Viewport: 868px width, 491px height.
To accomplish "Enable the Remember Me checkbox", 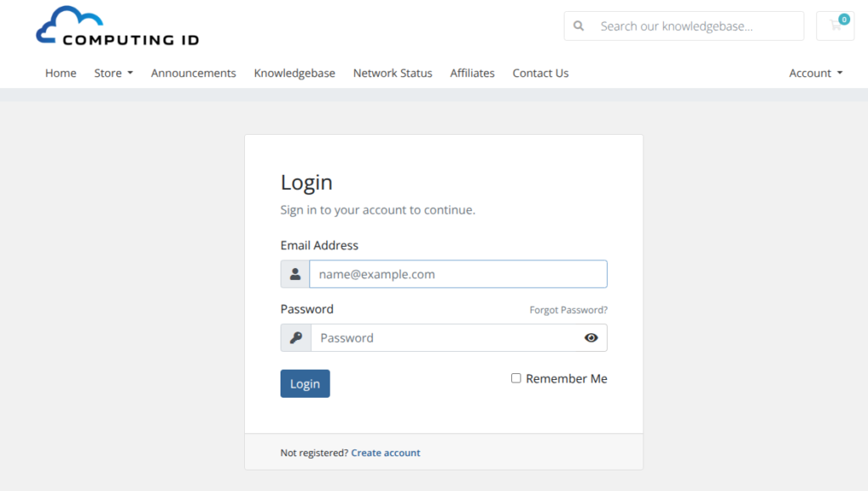I will (x=516, y=378).
